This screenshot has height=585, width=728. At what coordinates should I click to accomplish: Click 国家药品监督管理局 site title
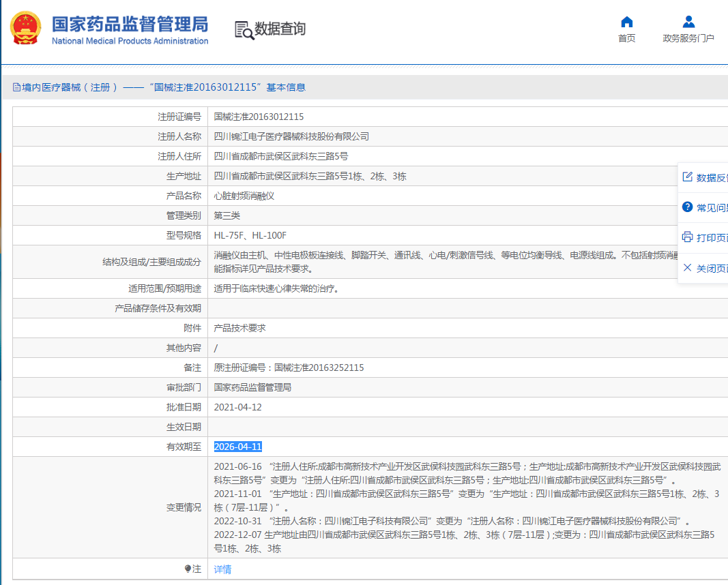click(130, 24)
